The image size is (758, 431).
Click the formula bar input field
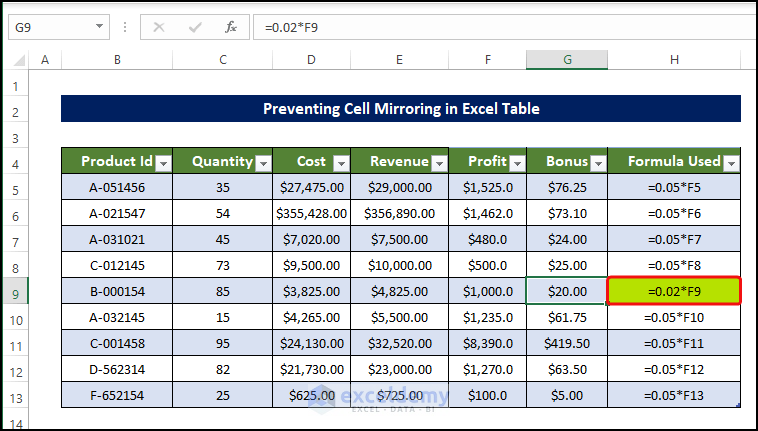500,27
